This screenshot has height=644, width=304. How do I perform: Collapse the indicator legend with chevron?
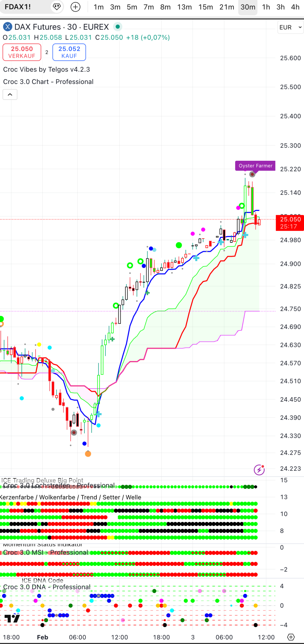tap(10, 95)
